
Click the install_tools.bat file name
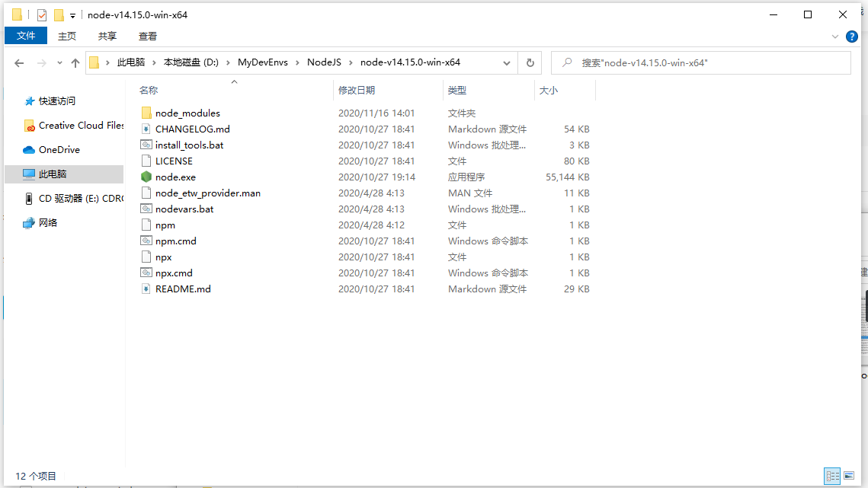point(189,145)
